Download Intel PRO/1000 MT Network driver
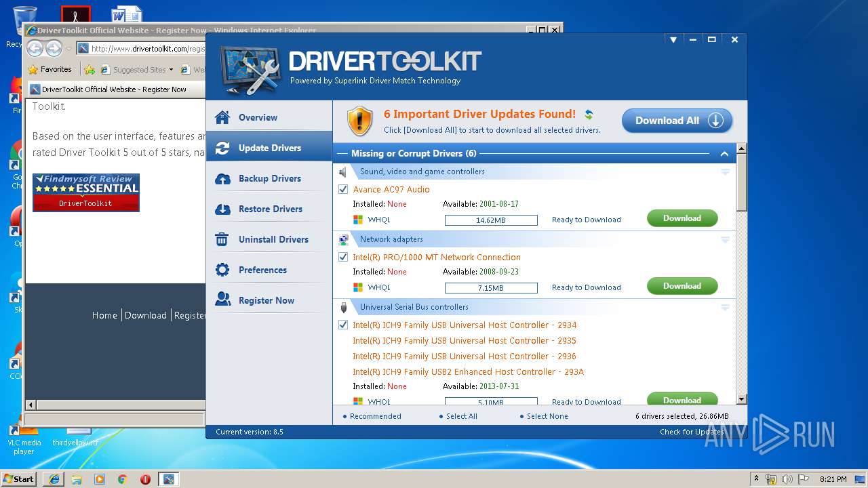 (682, 286)
